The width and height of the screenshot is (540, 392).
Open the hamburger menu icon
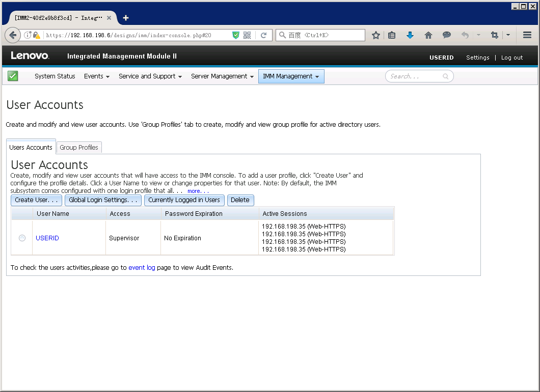(x=527, y=35)
